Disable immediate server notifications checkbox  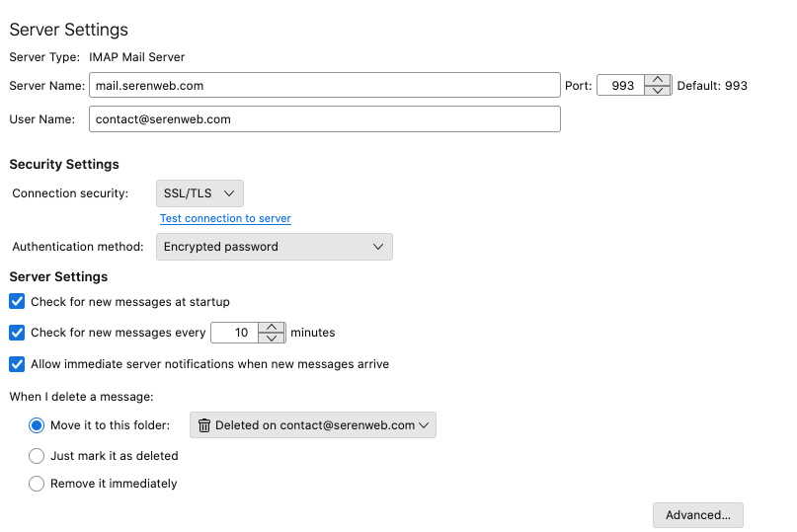coord(17,364)
